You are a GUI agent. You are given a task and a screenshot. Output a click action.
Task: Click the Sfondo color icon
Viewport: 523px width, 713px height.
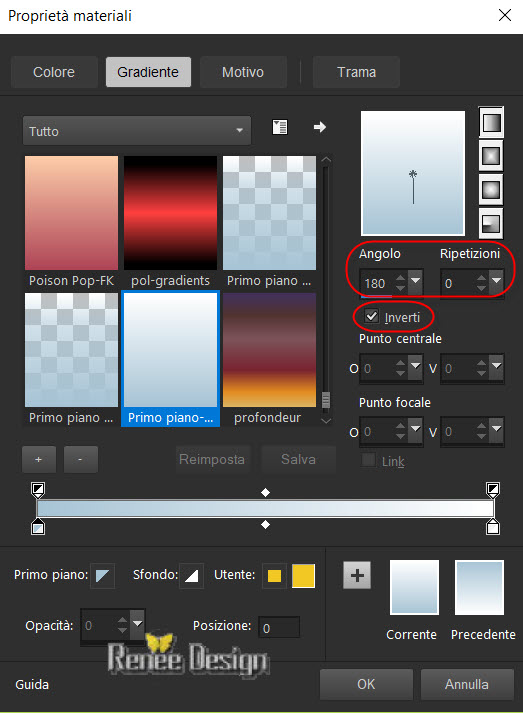tap(191, 576)
